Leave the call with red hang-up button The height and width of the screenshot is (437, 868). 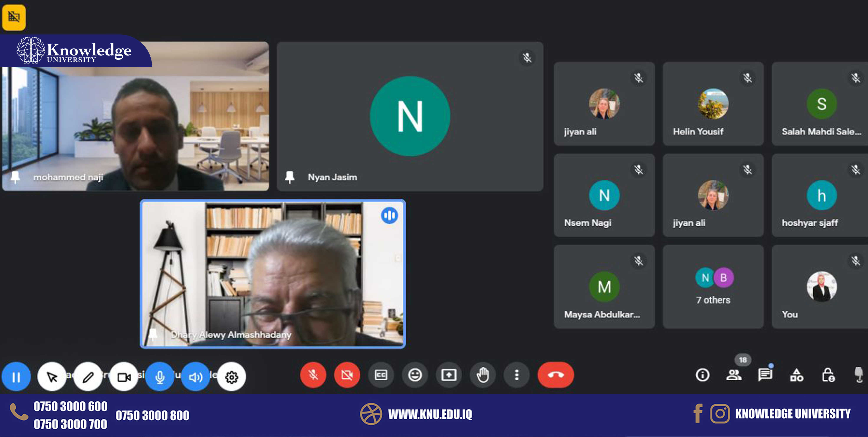click(x=556, y=375)
